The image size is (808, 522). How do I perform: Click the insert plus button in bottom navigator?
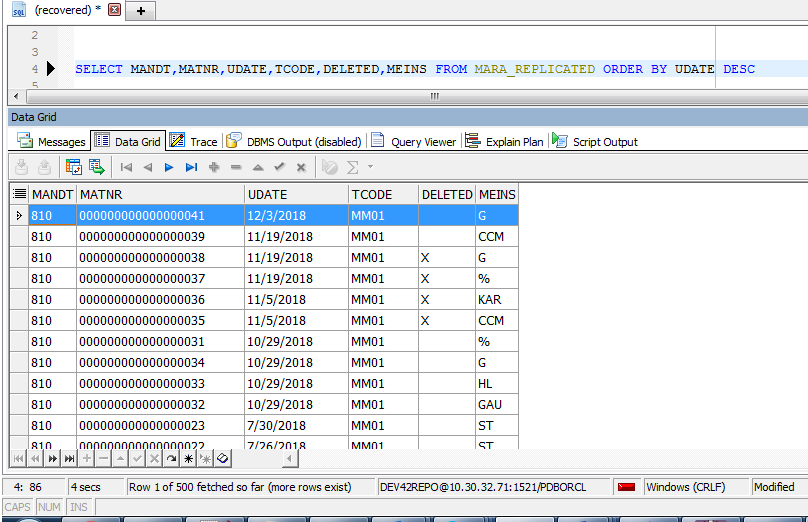click(x=87, y=459)
